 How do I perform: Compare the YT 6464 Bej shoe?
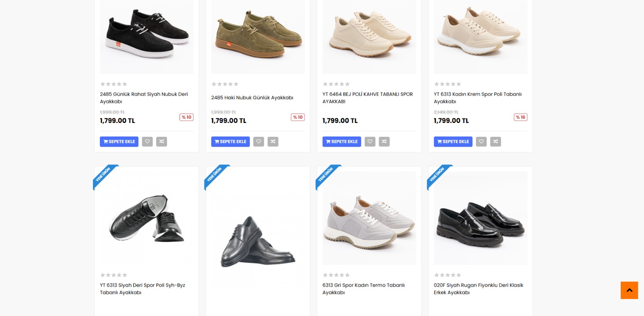tap(384, 142)
